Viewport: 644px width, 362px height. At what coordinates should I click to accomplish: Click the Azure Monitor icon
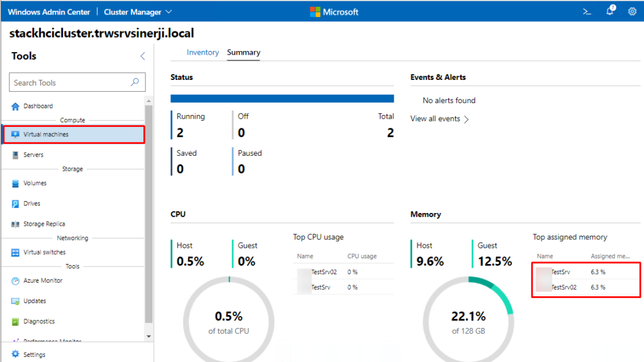click(x=15, y=281)
